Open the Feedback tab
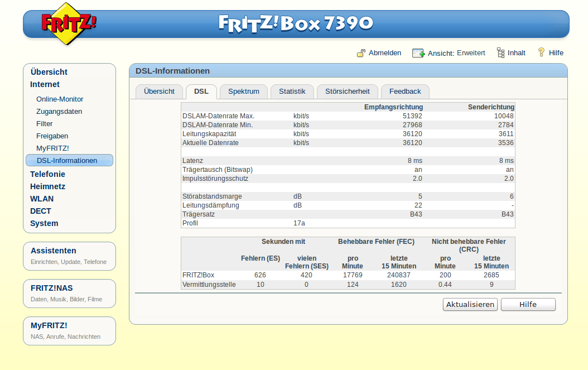This screenshot has width=588, height=370. click(x=405, y=91)
